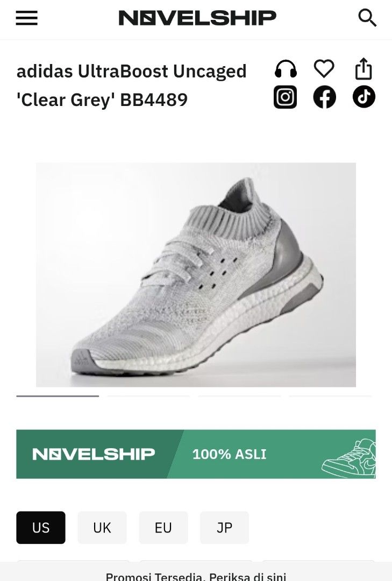The image size is (392, 581).
Task: Go to Novelship home via header logo
Action: pyautogui.click(x=197, y=18)
